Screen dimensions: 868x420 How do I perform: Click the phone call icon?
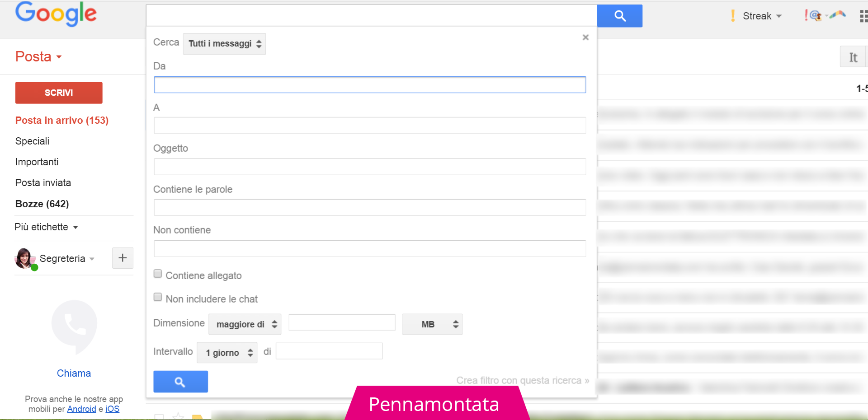click(x=75, y=325)
